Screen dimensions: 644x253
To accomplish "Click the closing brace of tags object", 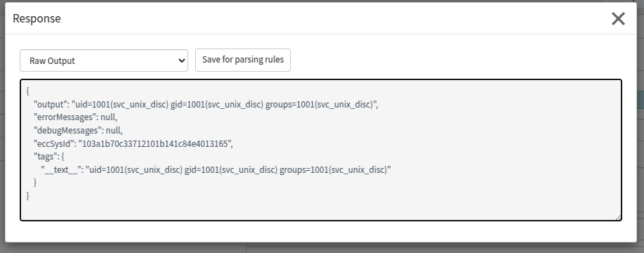I will point(35,183).
